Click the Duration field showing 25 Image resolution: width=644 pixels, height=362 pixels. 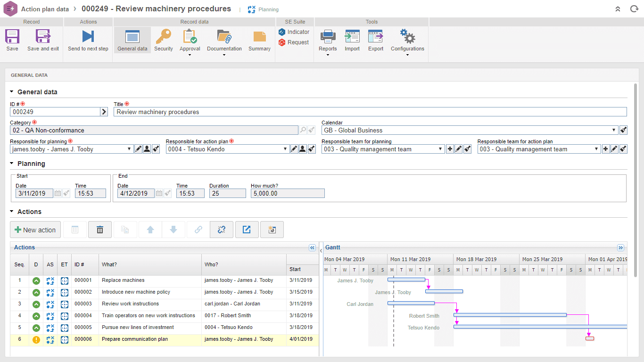pos(228,193)
